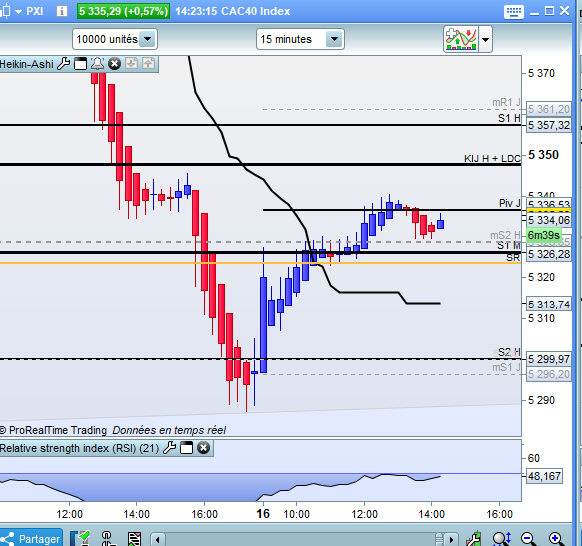Set alert with Heikin-Ashi bell icon
This screenshot has width=582, height=546.
tap(97, 64)
